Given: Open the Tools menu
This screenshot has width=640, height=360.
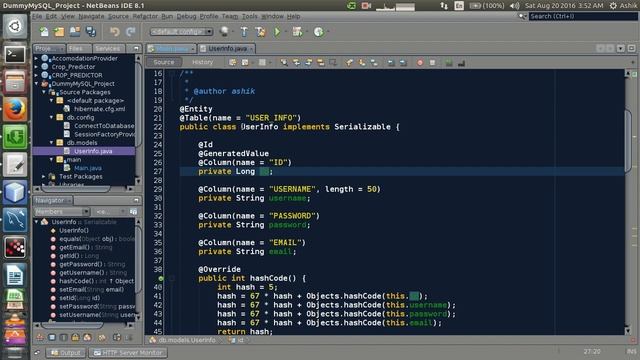Looking at the screenshot, I should 249,16.
